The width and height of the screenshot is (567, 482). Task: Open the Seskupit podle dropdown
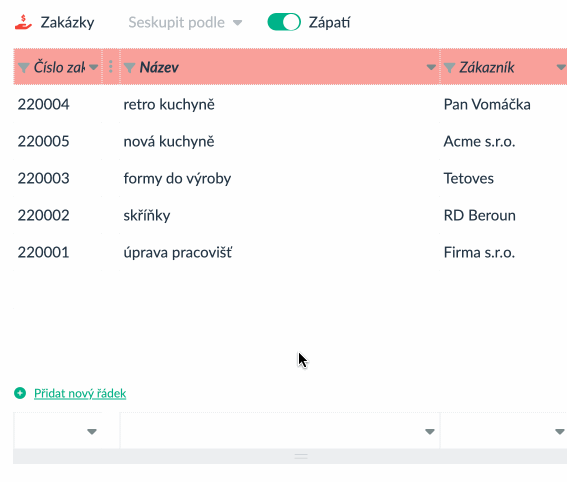[185, 22]
